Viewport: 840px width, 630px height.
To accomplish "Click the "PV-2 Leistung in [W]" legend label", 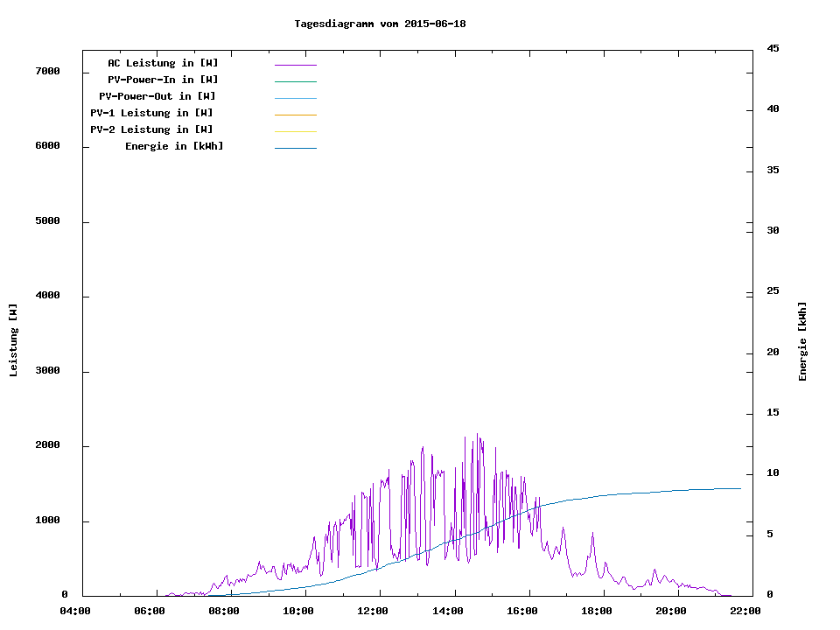I will click(151, 129).
